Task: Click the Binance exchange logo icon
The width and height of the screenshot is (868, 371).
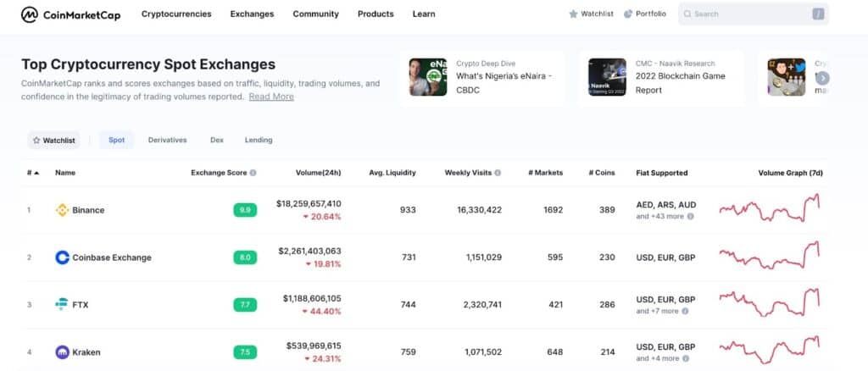Action: 61,210
